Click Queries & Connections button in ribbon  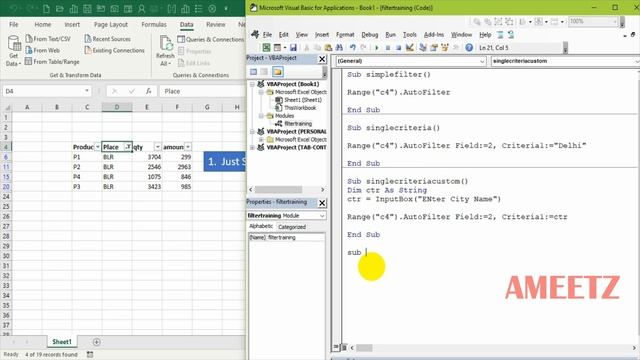coord(211,39)
